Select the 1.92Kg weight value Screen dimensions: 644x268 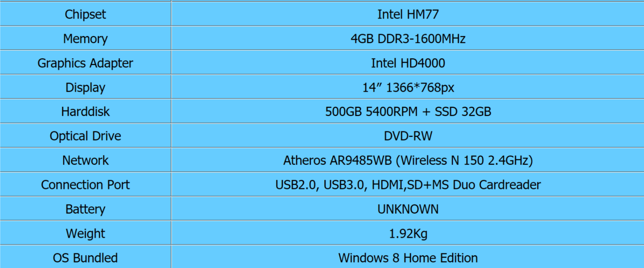[x=408, y=233]
